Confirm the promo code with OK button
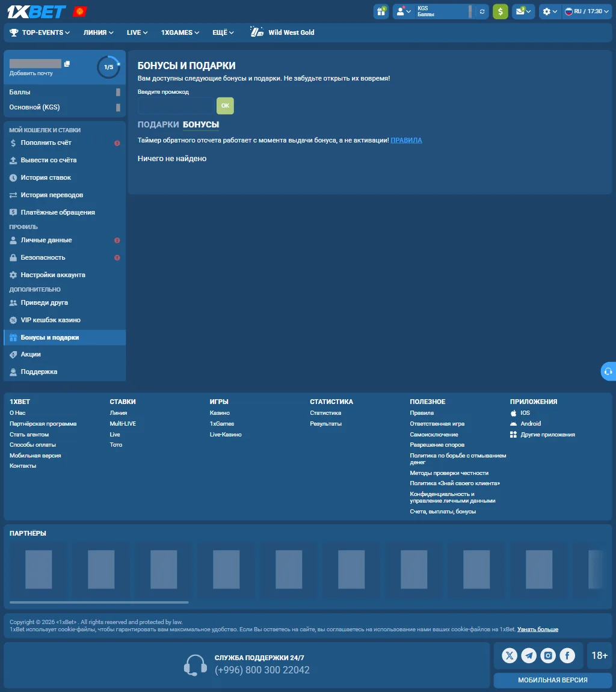The width and height of the screenshot is (616, 692). point(225,106)
